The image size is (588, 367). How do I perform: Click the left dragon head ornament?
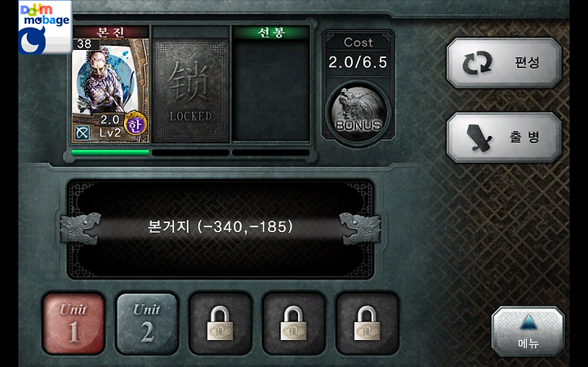(x=80, y=228)
